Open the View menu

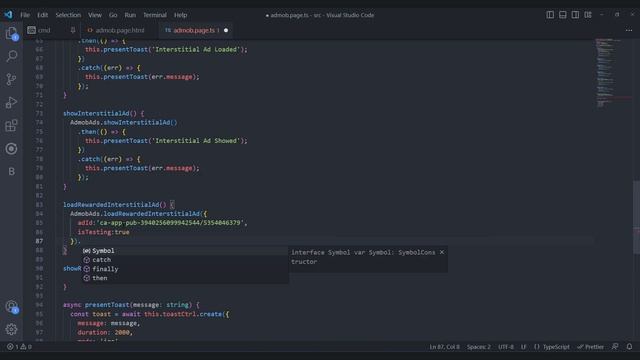pos(95,15)
